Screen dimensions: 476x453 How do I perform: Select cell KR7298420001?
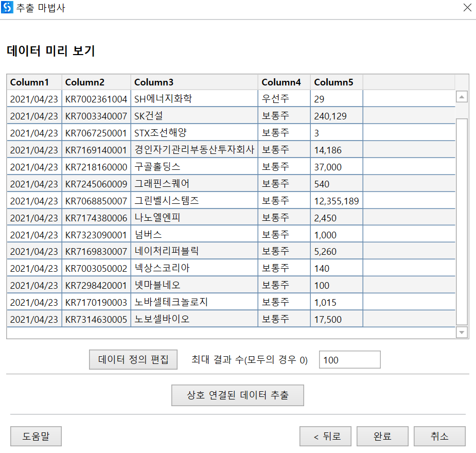pos(96,285)
